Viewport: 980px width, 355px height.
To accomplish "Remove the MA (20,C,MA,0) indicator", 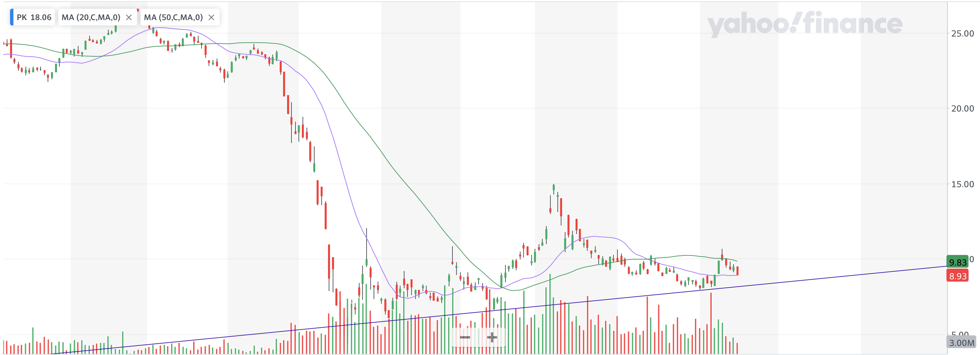I will (129, 17).
